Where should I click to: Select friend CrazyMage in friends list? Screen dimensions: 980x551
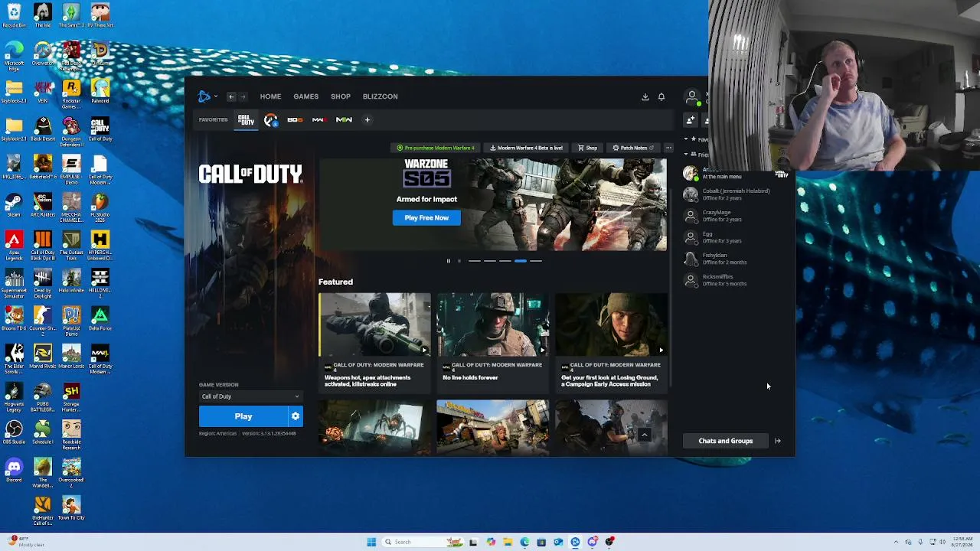point(735,216)
